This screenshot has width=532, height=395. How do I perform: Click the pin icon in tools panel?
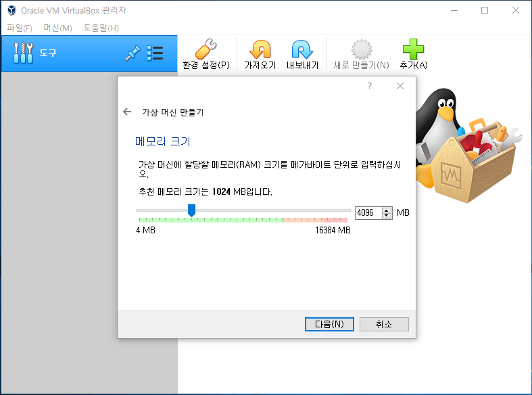[x=132, y=53]
